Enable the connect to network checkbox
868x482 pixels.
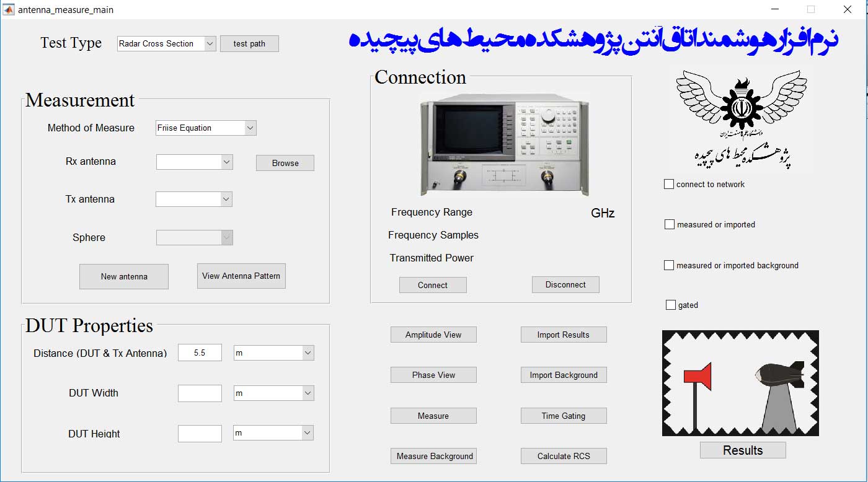pos(669,184)
